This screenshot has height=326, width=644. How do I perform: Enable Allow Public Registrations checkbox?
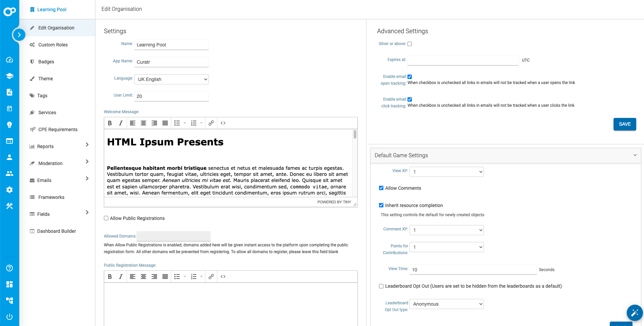click(106, 218)
